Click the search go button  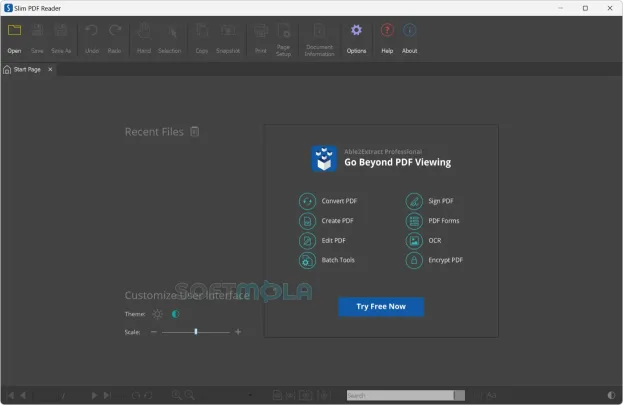(459, 395)
